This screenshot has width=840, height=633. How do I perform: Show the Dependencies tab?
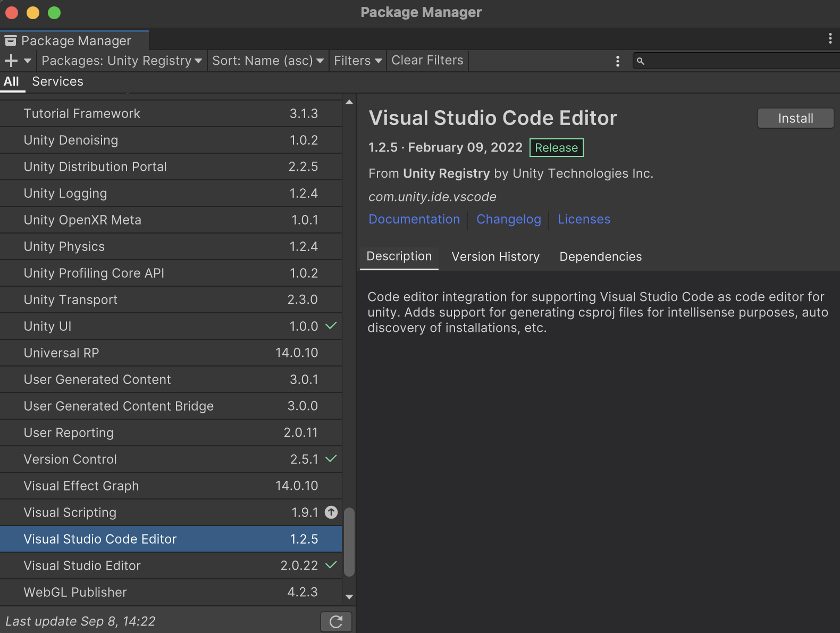point(601,257)
